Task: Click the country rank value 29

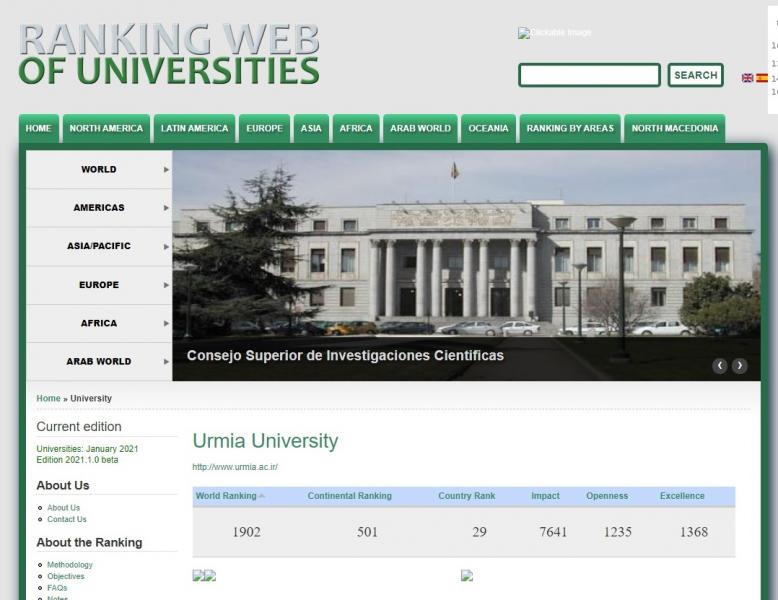Action: point(479,532)
